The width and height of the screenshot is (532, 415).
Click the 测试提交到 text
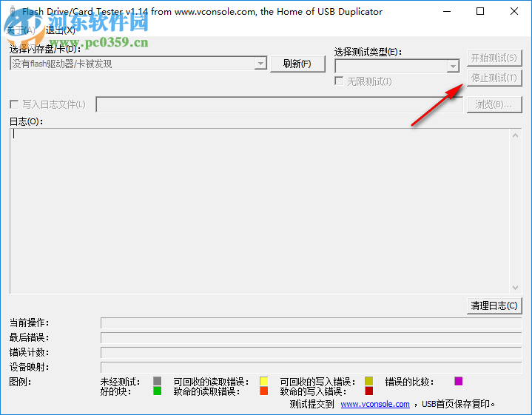(312, 404)
